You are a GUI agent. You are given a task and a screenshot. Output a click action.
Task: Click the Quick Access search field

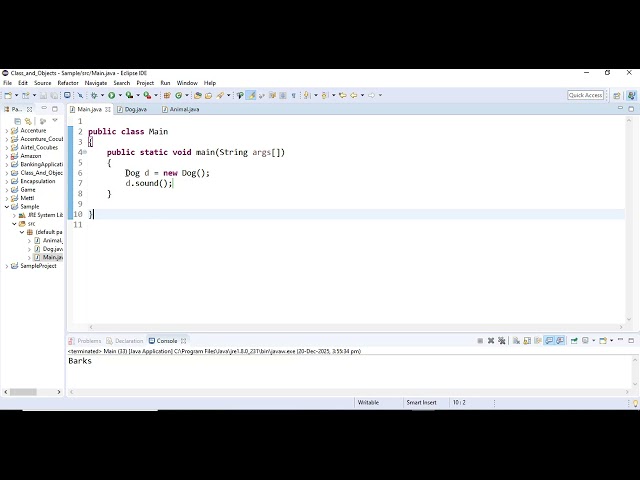[x=585, y=95]
